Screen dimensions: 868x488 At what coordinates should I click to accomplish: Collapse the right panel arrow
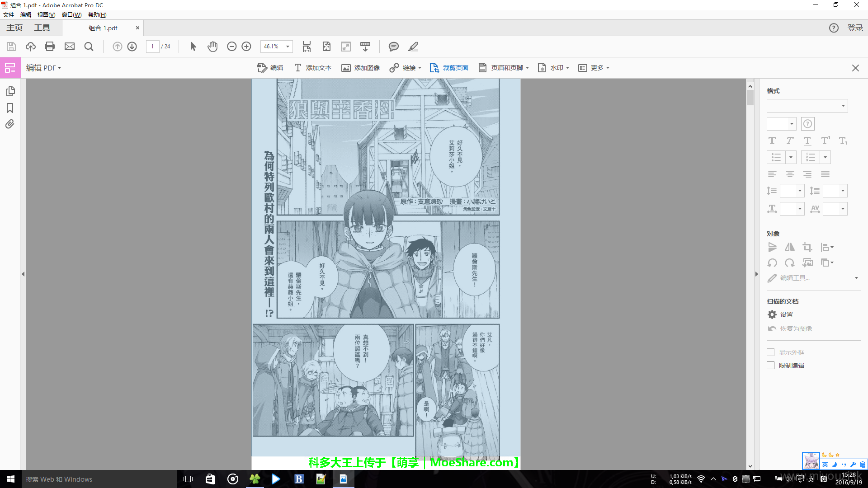(756, 274)
